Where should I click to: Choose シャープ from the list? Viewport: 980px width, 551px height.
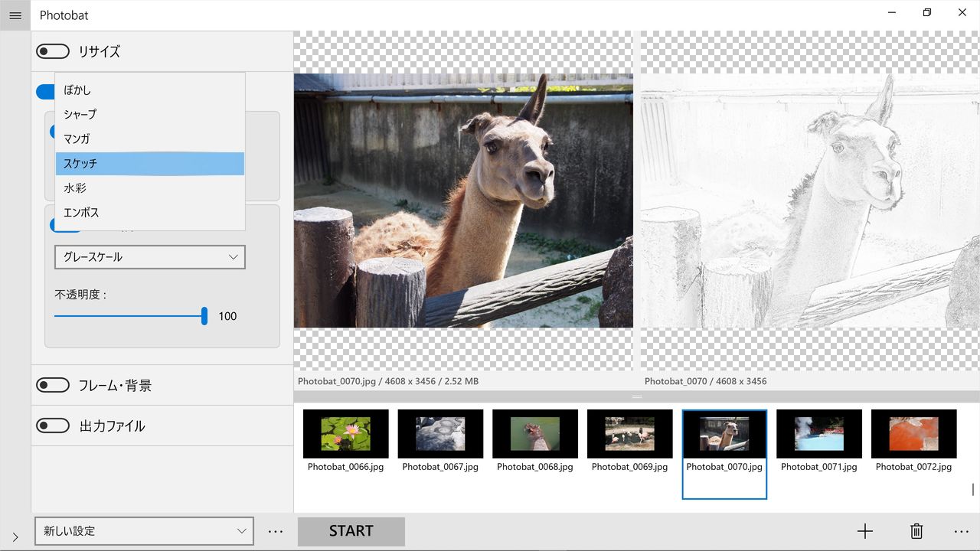point(150,115)
